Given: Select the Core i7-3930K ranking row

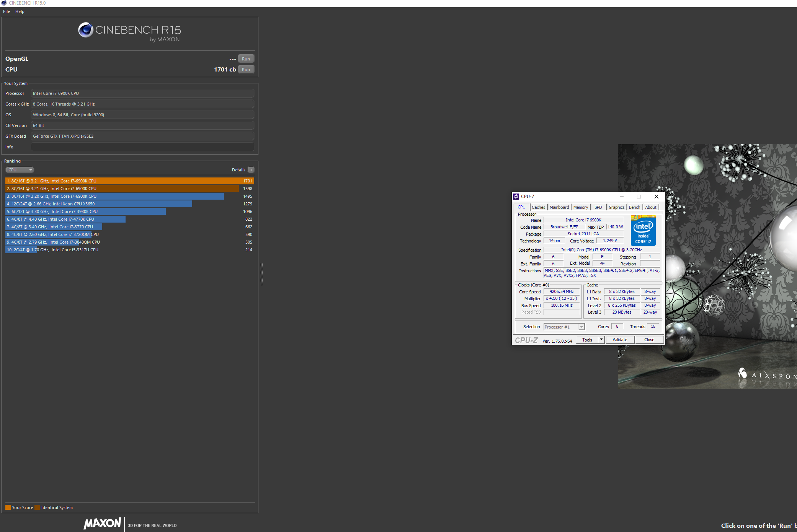Looking at the screenshot, I should [130, 211].
